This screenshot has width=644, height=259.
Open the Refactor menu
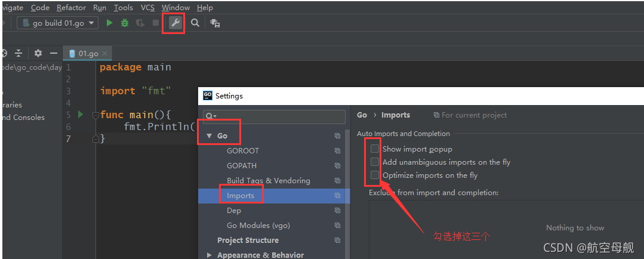72,8
